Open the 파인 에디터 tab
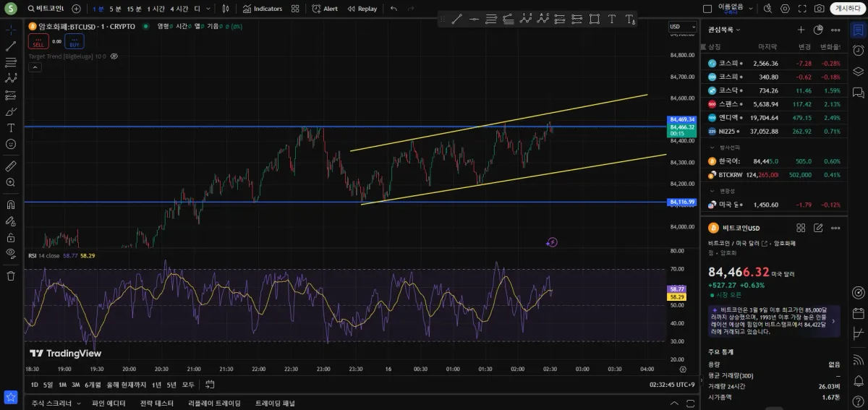The width and height of the screenshot is (868, 410). pos(109,403)
